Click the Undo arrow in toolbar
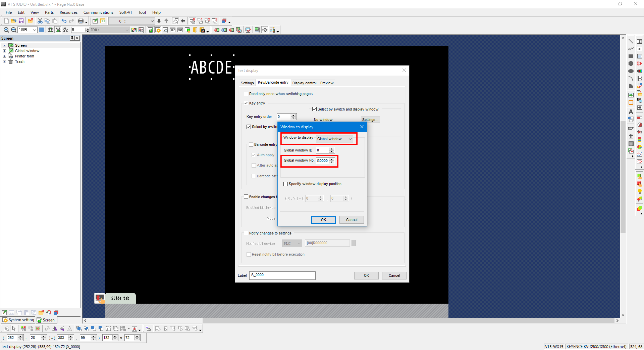This screenshot has width=644, height=350. [64, 21]
